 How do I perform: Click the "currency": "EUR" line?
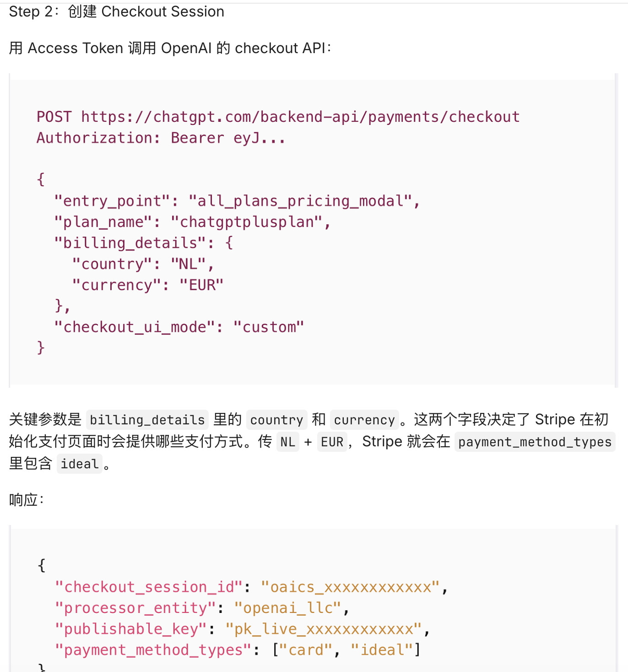click(x=148, y=285)
